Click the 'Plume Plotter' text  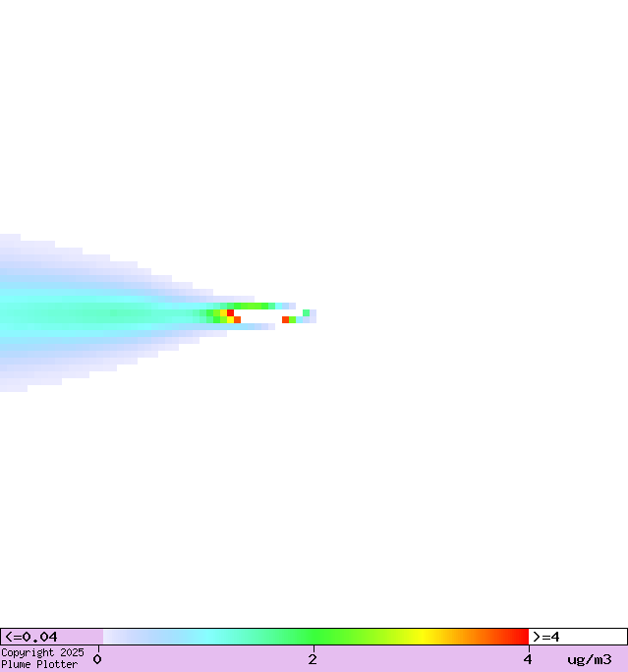[x=39, y=664]
